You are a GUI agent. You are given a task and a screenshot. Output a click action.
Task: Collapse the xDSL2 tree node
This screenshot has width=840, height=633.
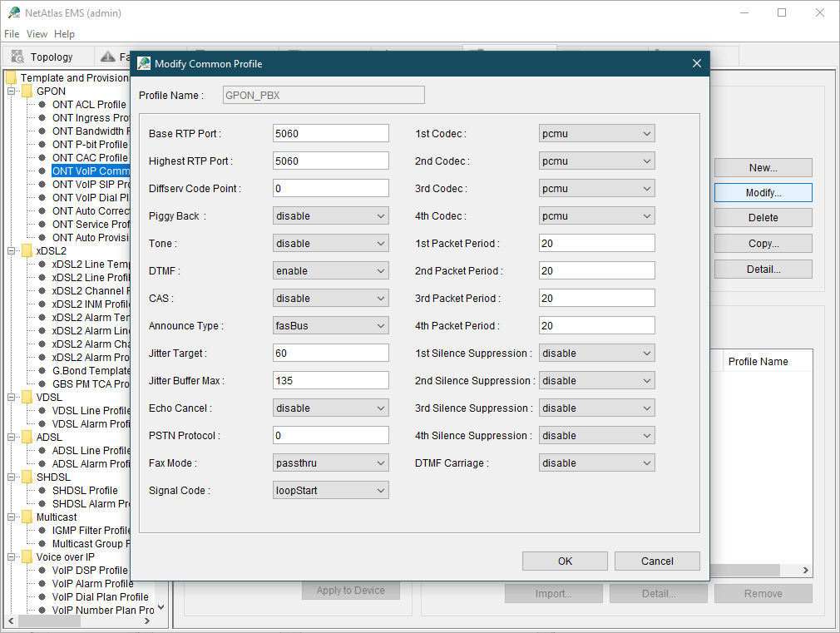tap(11, 251)
